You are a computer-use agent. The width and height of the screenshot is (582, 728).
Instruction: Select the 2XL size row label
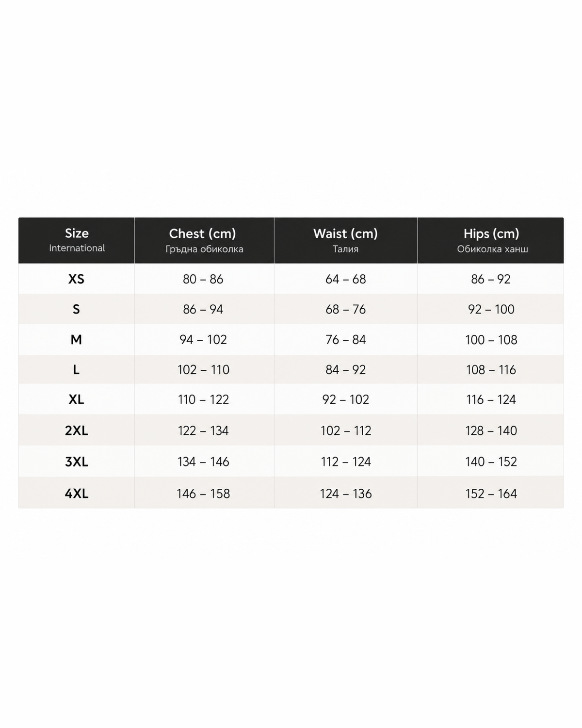77,430
